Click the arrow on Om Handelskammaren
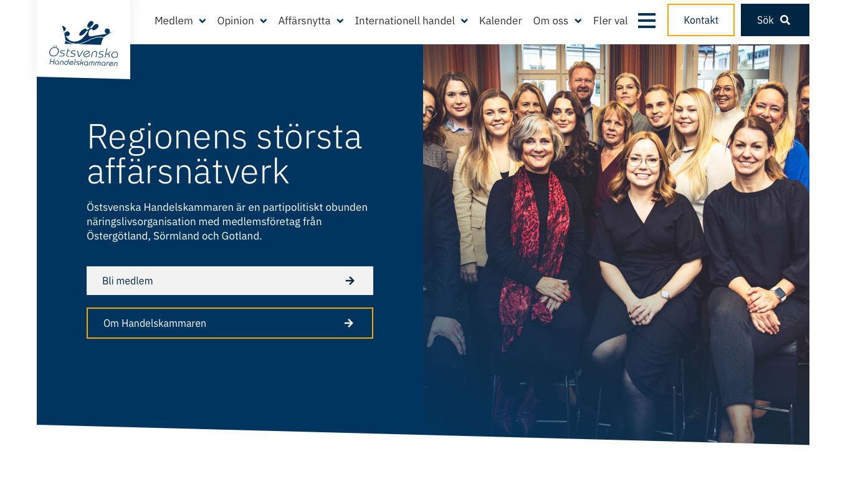868x489 pixels. point(349,323)
